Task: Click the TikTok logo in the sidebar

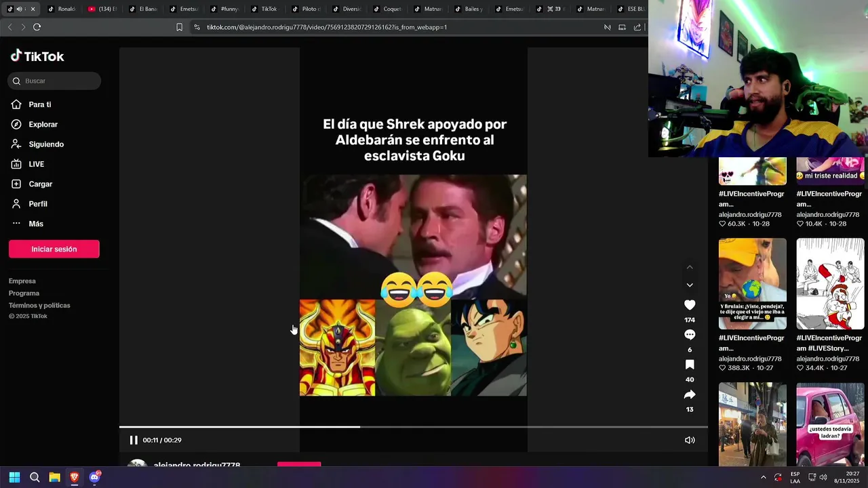Action: 37,56
